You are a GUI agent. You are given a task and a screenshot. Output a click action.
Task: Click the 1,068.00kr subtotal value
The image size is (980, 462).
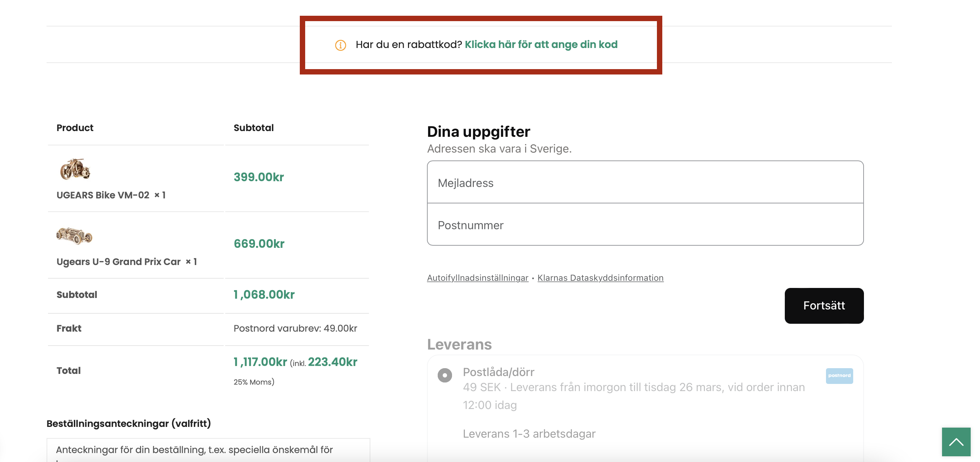pyautogui.click(x=264, y=295)
